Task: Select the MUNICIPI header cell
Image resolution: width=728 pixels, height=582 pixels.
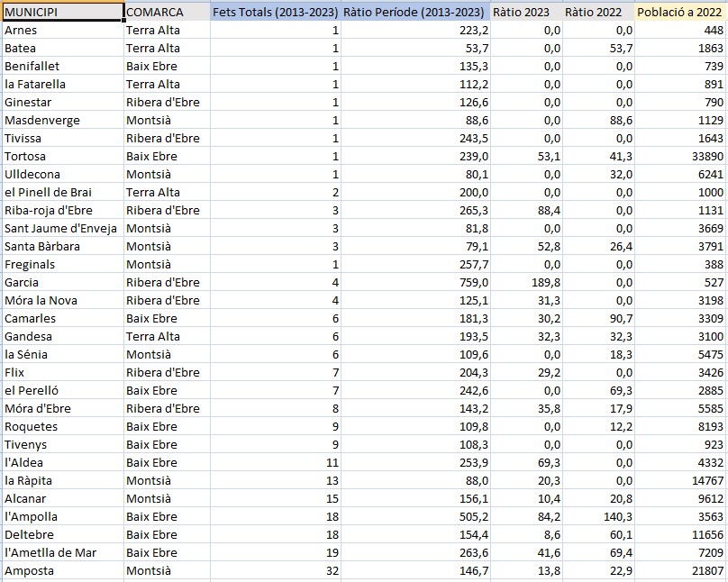Action: coord(62,12)
